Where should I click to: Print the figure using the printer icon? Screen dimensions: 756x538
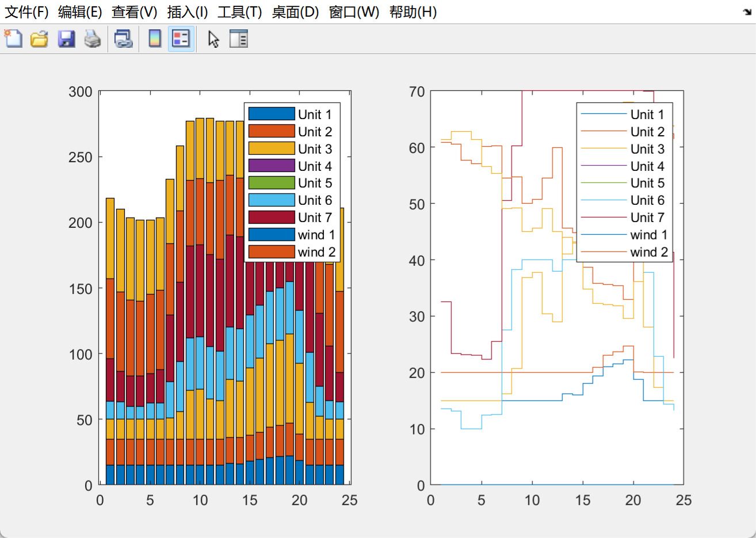click(x=93, y=39)
